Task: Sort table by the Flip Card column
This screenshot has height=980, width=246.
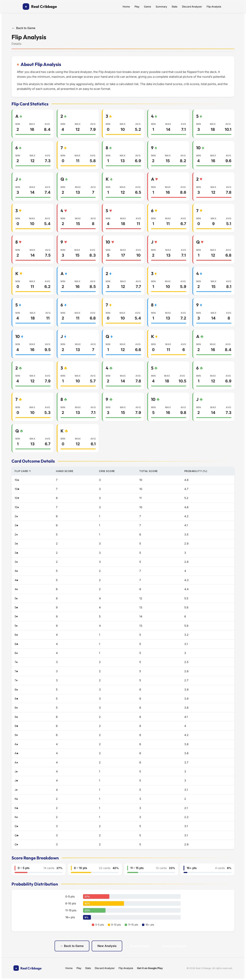Action: tap(23, 471)
